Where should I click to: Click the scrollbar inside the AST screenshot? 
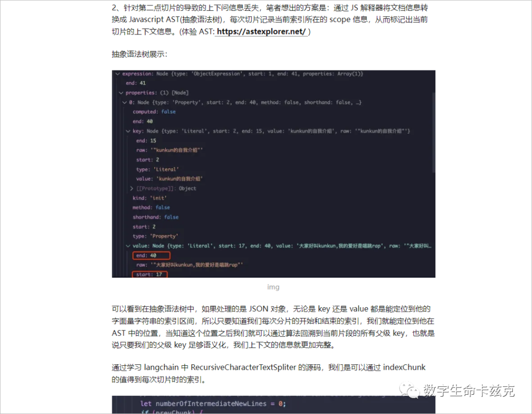click(433, 132)
